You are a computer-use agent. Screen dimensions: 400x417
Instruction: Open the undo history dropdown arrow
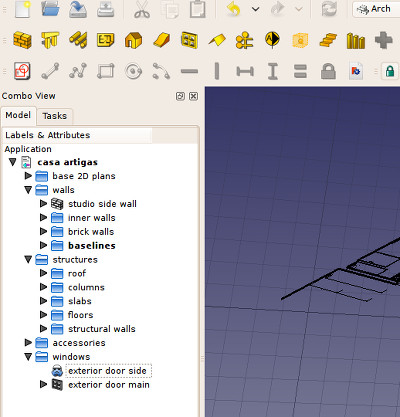point(255,9)
